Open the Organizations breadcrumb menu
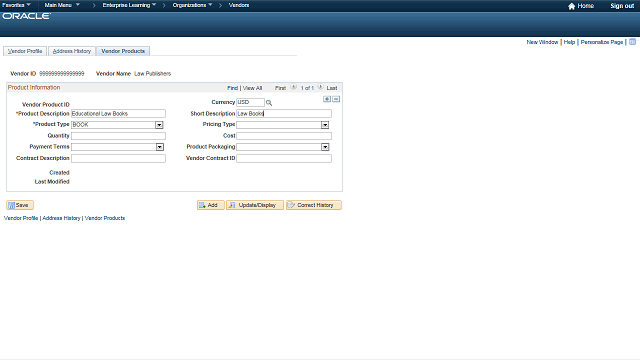This screenshot has width=640, height=360. [x=192, y=5]
